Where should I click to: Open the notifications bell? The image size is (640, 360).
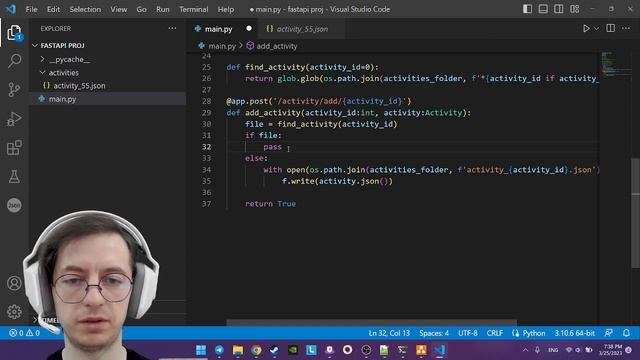[x=627, y=333]
